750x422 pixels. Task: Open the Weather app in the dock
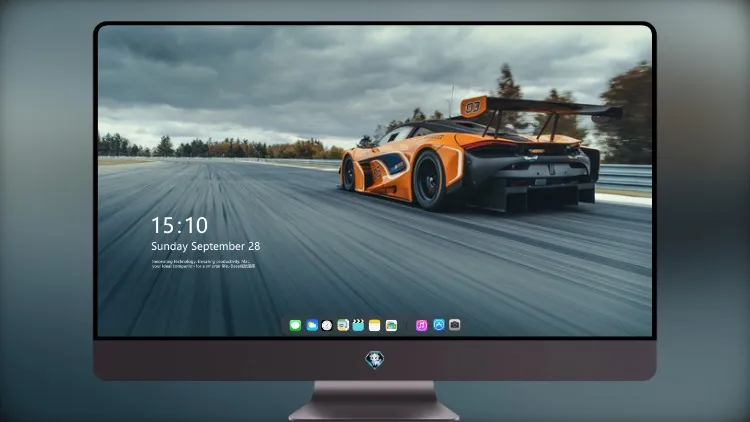[x=312, y=325]
